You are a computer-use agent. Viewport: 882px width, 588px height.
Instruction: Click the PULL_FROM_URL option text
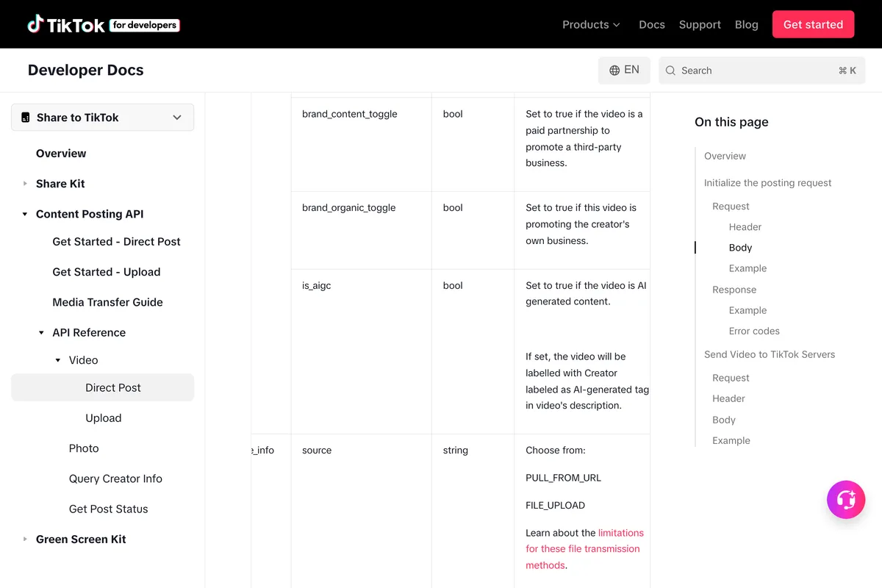coord(563,478)
